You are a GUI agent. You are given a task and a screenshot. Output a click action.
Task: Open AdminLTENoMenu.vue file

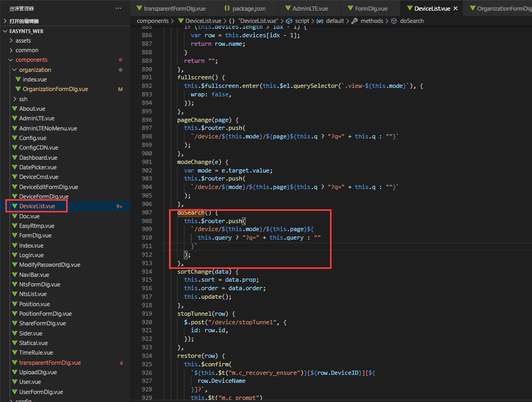48,128
